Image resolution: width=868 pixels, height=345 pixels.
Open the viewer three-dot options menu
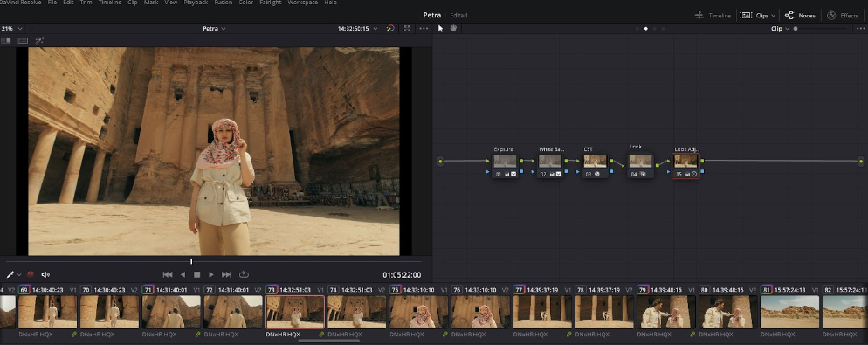click(x=424, y=28)
